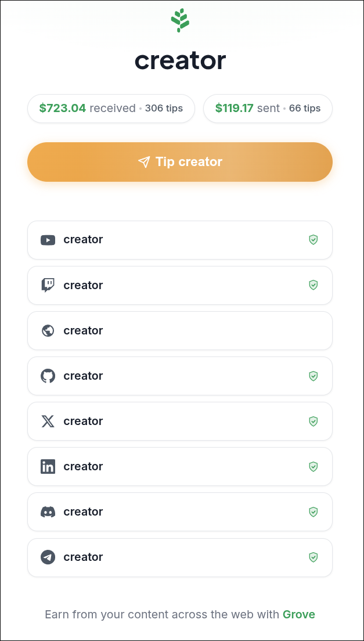The width and height of the screenshot is (364, 641).
Task: Click the verified shield on Twitch row
Action: [x=313, y=285]
